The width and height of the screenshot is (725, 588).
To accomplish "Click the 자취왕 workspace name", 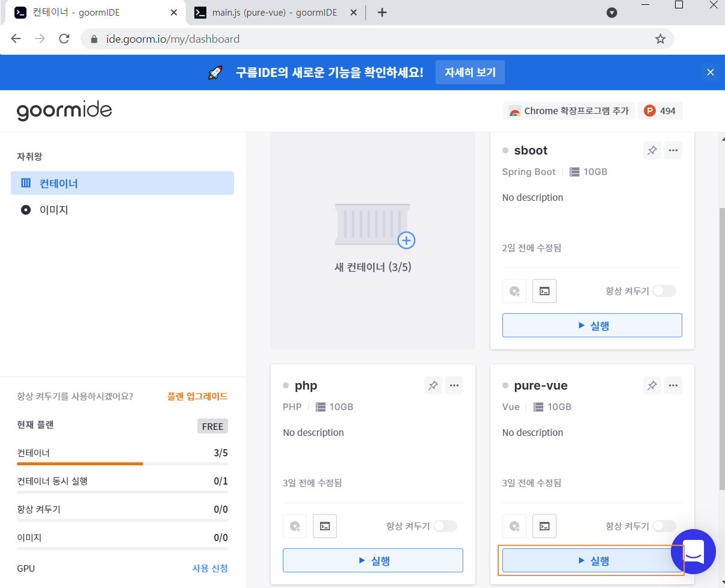I will click(29, 156).
